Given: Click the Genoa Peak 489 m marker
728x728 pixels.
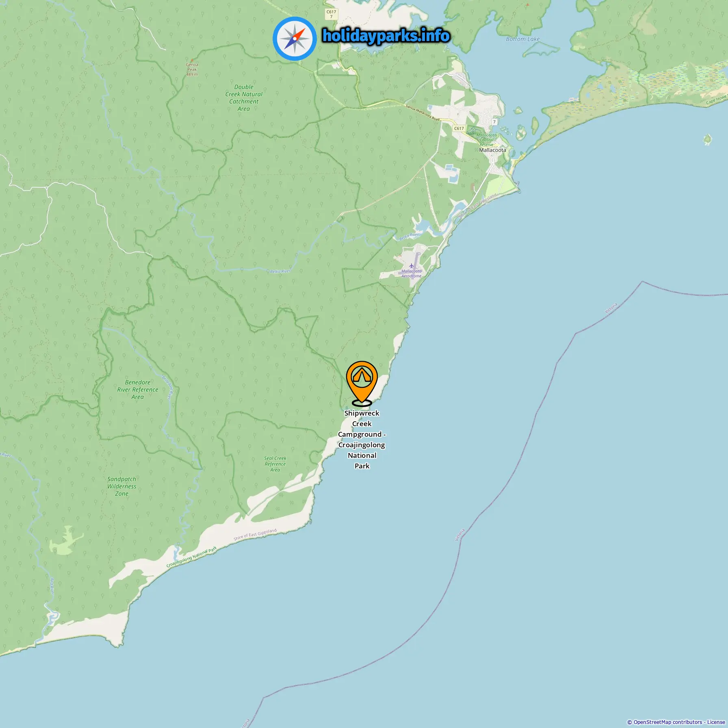Looking at the screenshot, I should pos(192,69).
